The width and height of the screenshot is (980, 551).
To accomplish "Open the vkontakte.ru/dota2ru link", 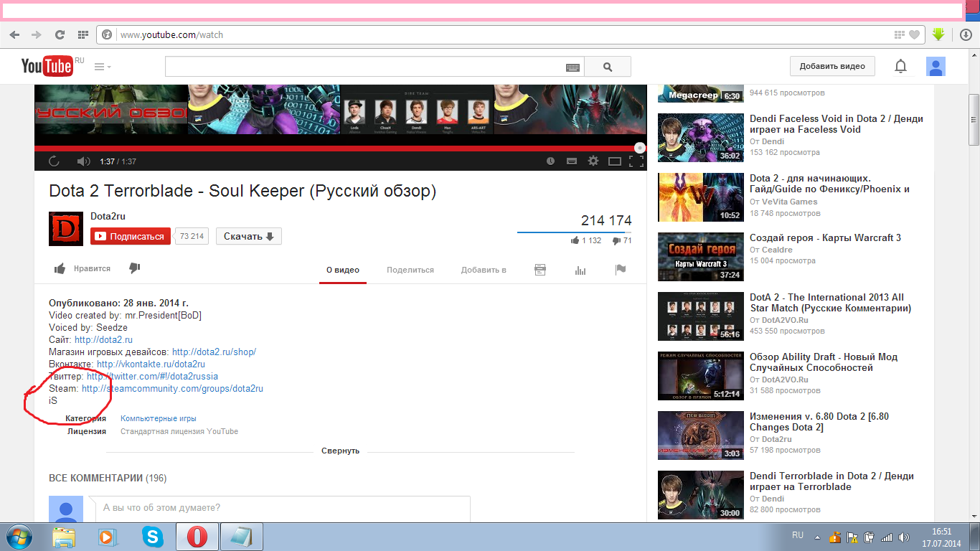I will [x=151, y=364].
